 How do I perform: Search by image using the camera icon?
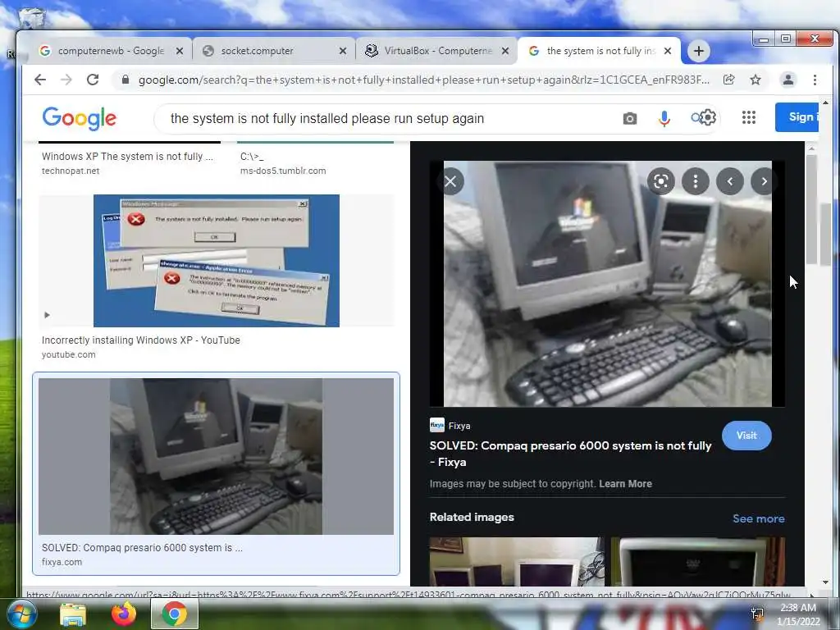point(630,118)
